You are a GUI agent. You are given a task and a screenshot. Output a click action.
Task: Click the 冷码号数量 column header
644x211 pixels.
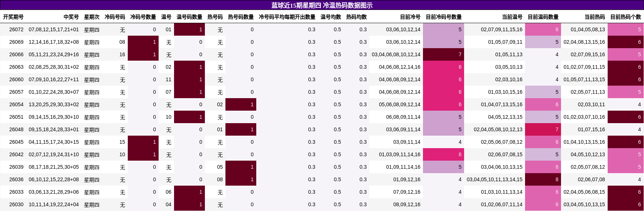[x=143, y=17]
